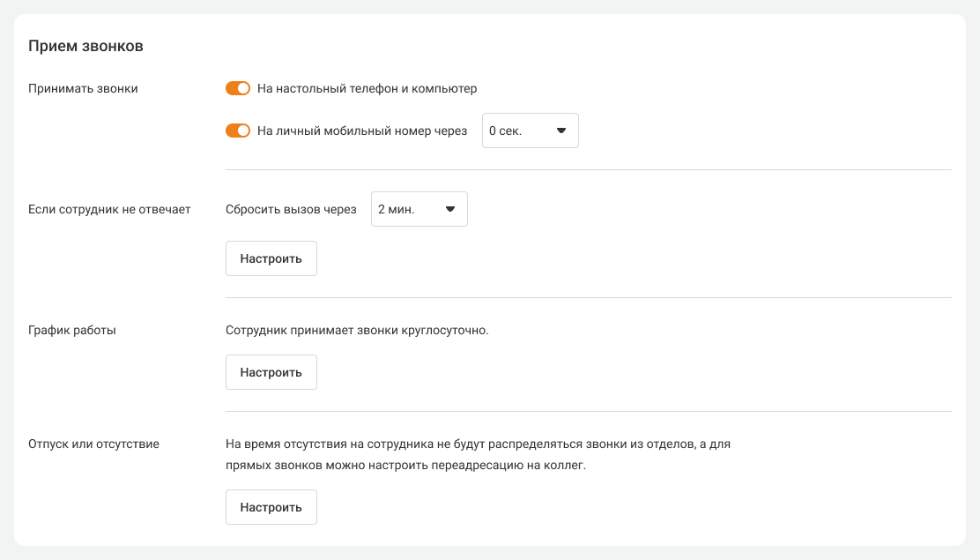The image size is (980, 560).
Task: Open Настроить for Отпуск или отсутствие
Action: pyautogui.click(x=271, y=507)
